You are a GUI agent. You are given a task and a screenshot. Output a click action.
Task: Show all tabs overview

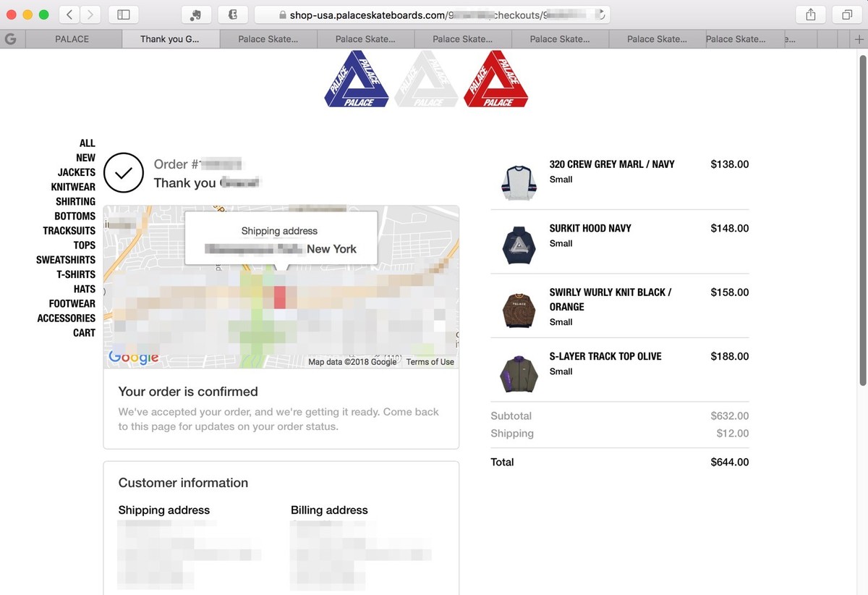click(x=847, y=14)
